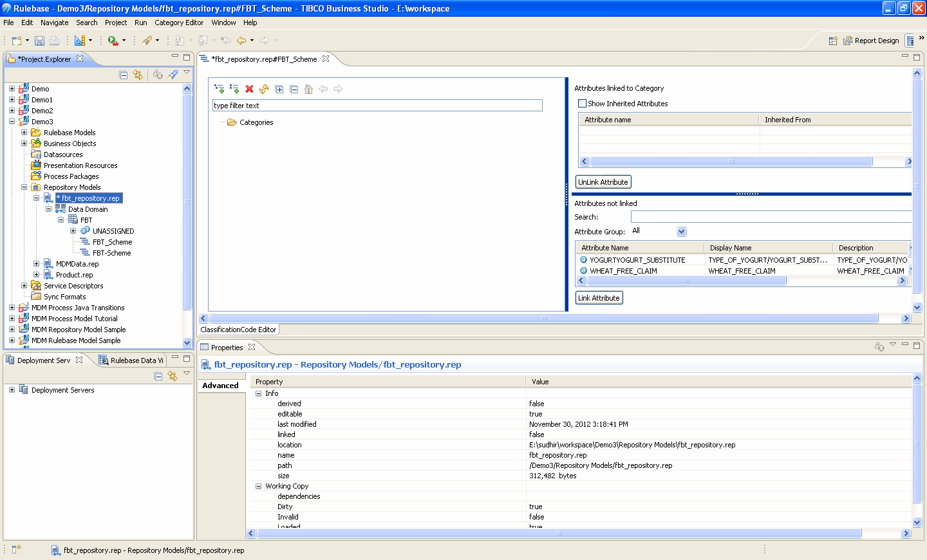Open the Category Editor menu
This screenshot has height=560, width=927.
click(x=179, y=23)
